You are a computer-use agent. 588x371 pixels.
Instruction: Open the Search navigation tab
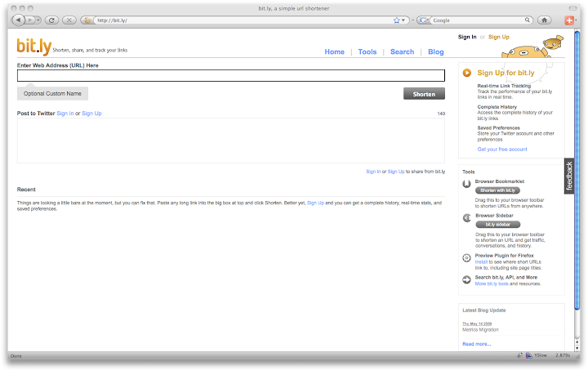(x=402, y=51)
